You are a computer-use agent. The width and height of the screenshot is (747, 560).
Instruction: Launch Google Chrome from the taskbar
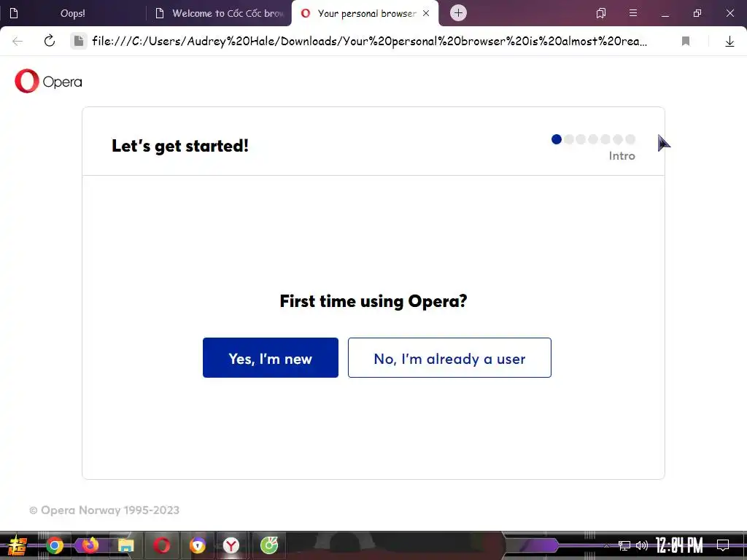click(55, 545)
